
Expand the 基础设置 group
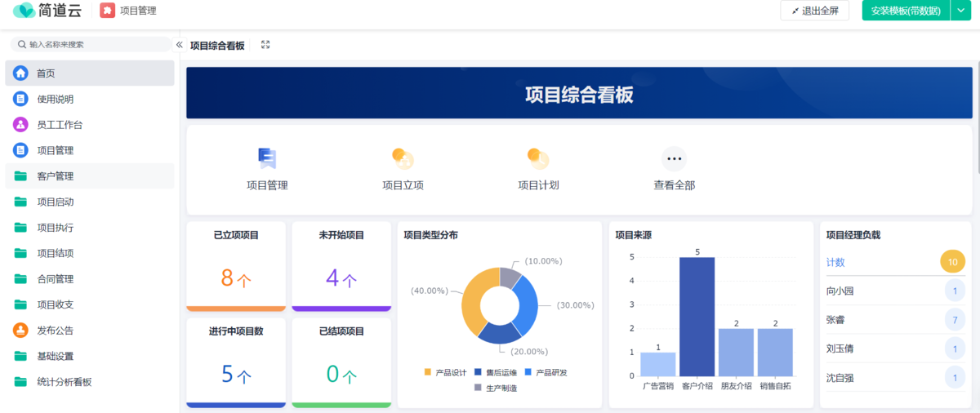tap(90, 356)
